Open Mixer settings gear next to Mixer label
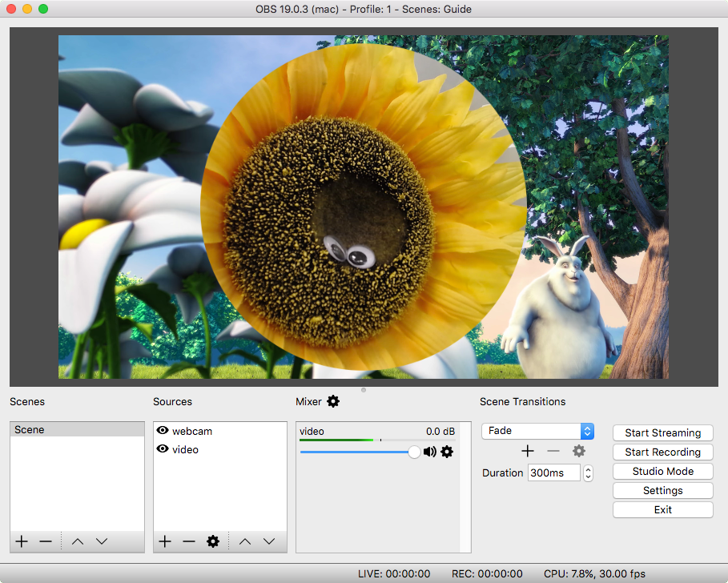The height and width of the screenshot is (583, 728). pos(333,401)
